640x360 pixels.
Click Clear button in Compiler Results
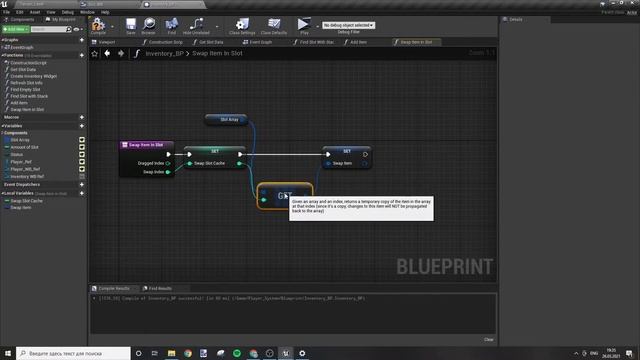point(489,340)
